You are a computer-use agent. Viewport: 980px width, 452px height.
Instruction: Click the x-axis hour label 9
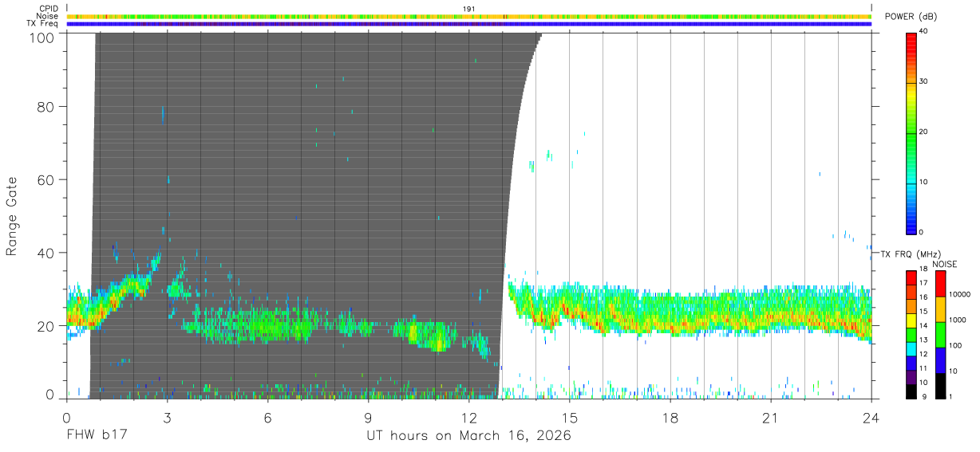[x=369, y=417]
